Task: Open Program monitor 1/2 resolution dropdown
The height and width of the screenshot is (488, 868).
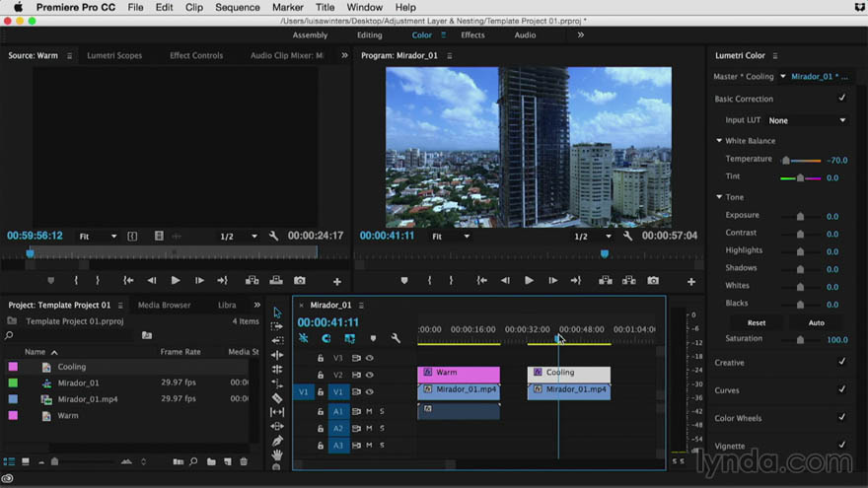Action: [x=593, y=237]
